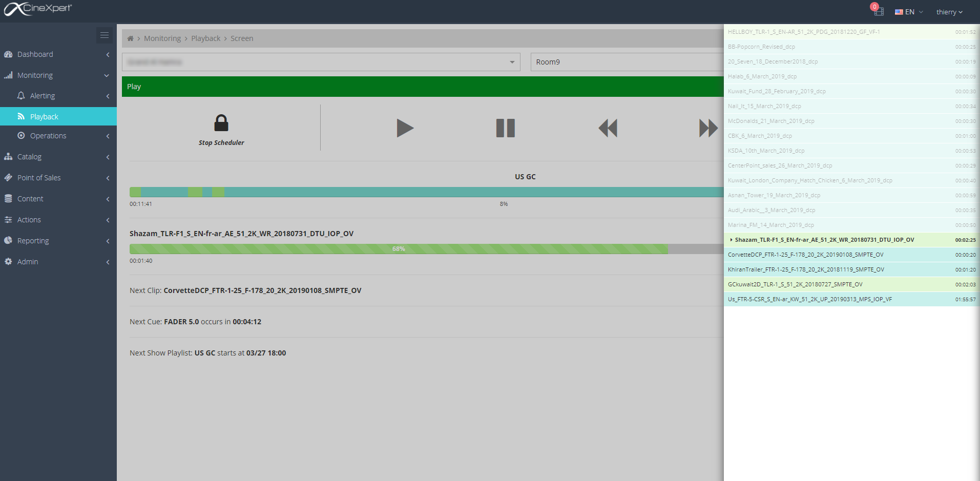The height and width of the screenshot is (481, 980).
Task: Start playback with the play button
Action: click(405, 128)
